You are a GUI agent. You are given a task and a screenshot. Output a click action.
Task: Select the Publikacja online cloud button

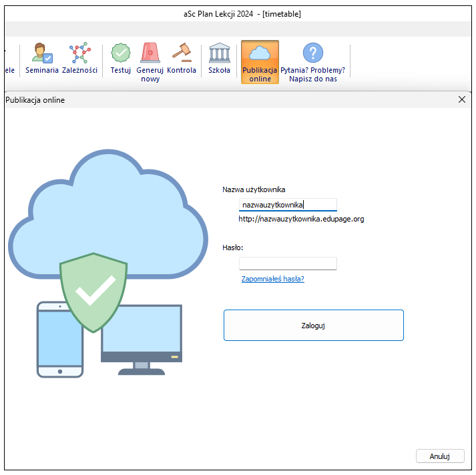(260, 62)
